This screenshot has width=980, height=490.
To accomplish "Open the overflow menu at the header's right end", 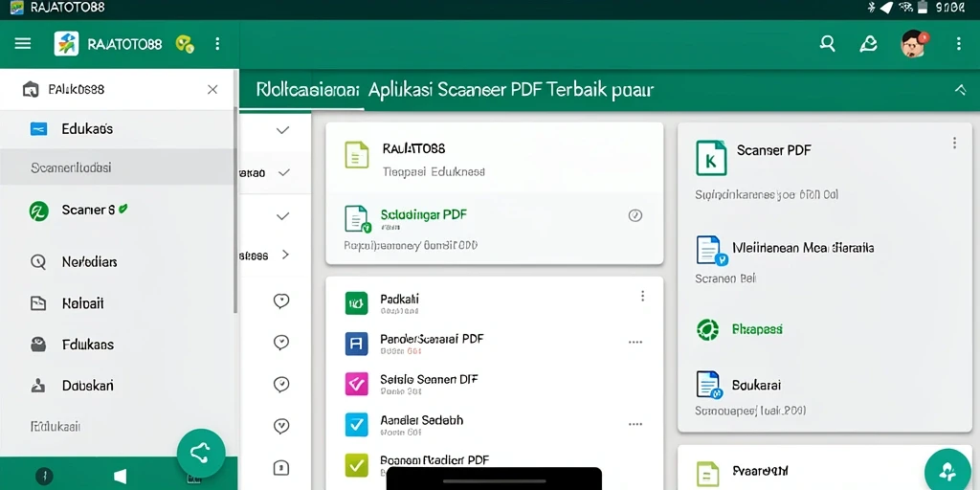I will pos(959,43).
